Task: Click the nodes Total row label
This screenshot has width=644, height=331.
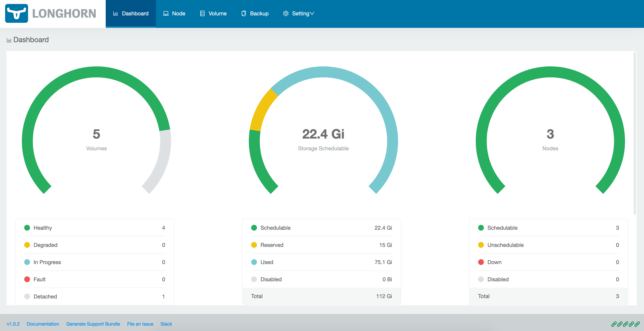Action: coord(484,296)
